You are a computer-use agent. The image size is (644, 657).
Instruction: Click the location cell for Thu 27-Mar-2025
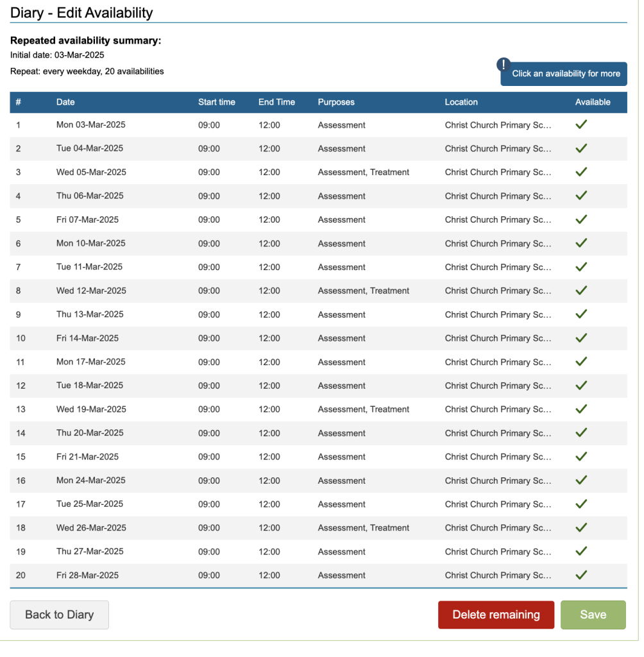point(498,552)
